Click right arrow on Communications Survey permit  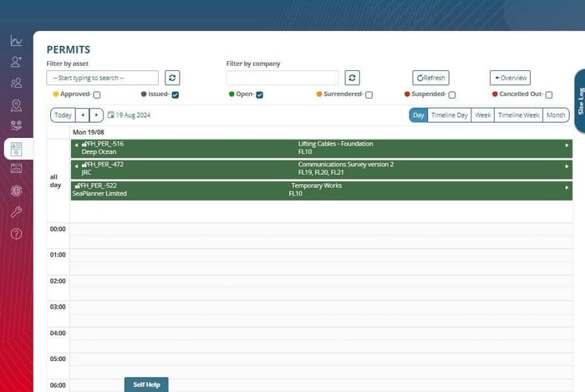(567, 166)
